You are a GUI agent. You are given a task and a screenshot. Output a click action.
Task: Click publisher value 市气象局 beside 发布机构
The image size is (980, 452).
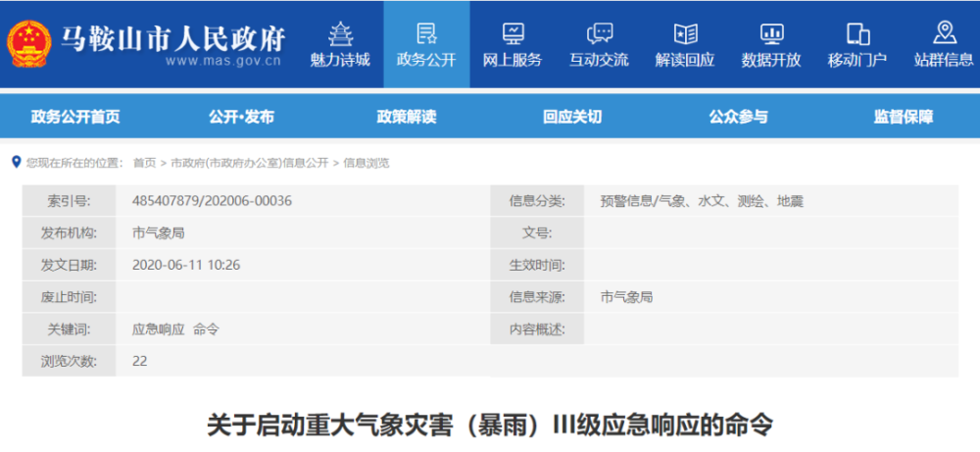[158, 233]
